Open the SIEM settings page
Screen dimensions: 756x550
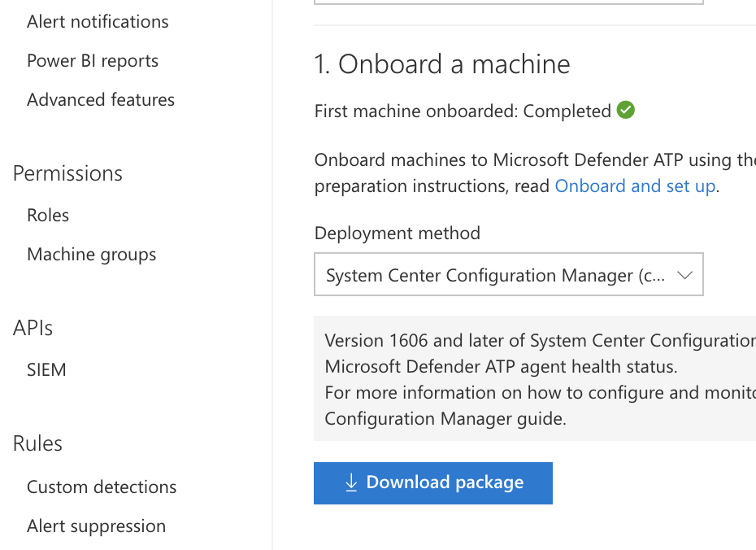[x=46, y=370]
